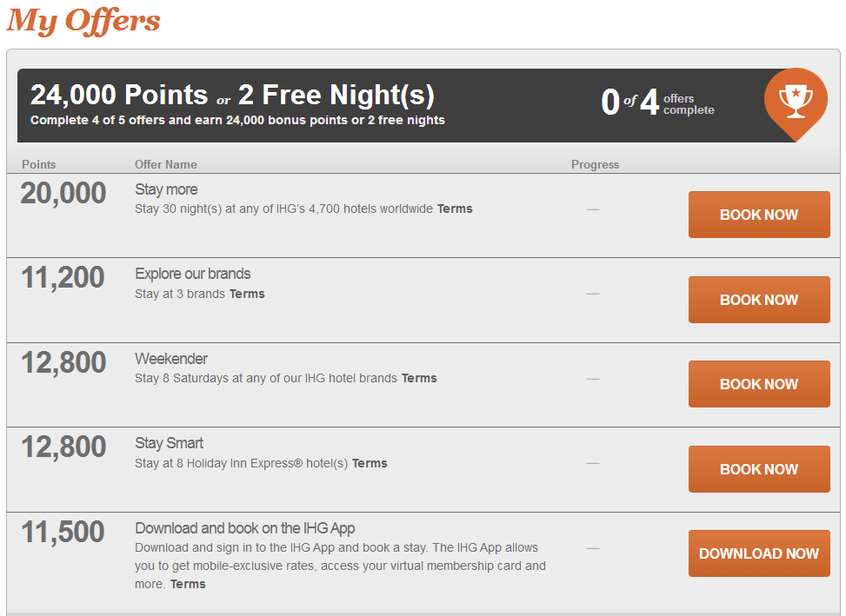Click Download and book on IHG App title

click(245, 528)
